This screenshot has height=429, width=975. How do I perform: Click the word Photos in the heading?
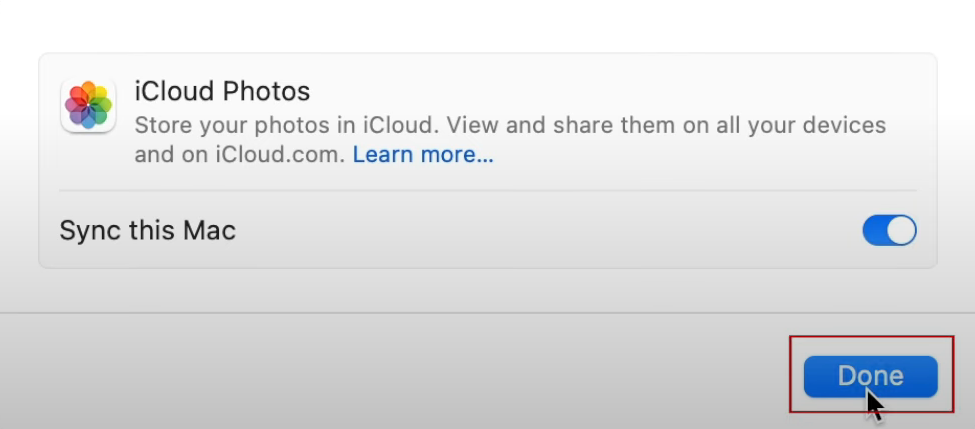[266, 92]
